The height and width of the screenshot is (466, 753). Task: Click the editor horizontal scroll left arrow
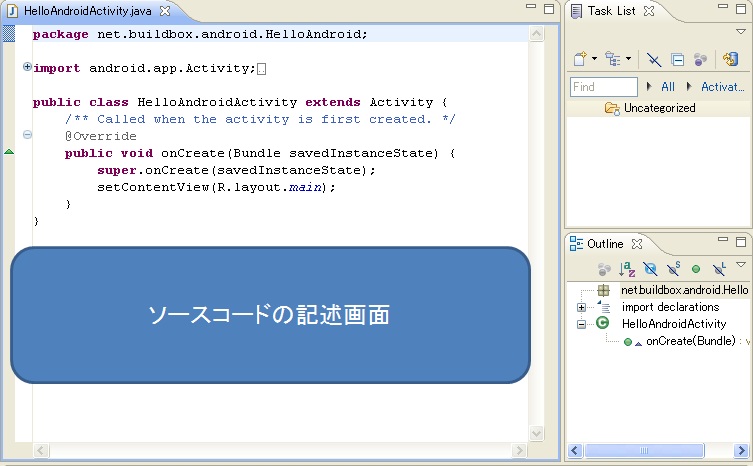click(x=40, y=450)
